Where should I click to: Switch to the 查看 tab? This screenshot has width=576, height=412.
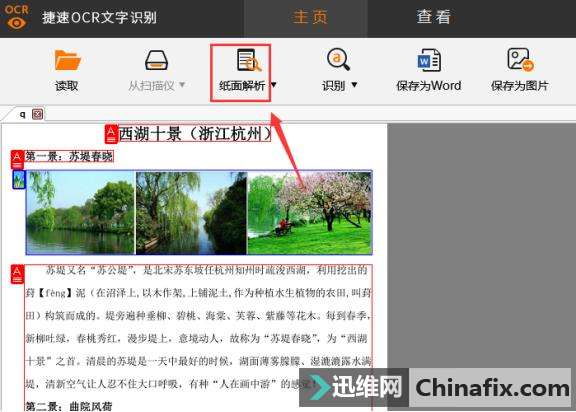coord(433,17)
